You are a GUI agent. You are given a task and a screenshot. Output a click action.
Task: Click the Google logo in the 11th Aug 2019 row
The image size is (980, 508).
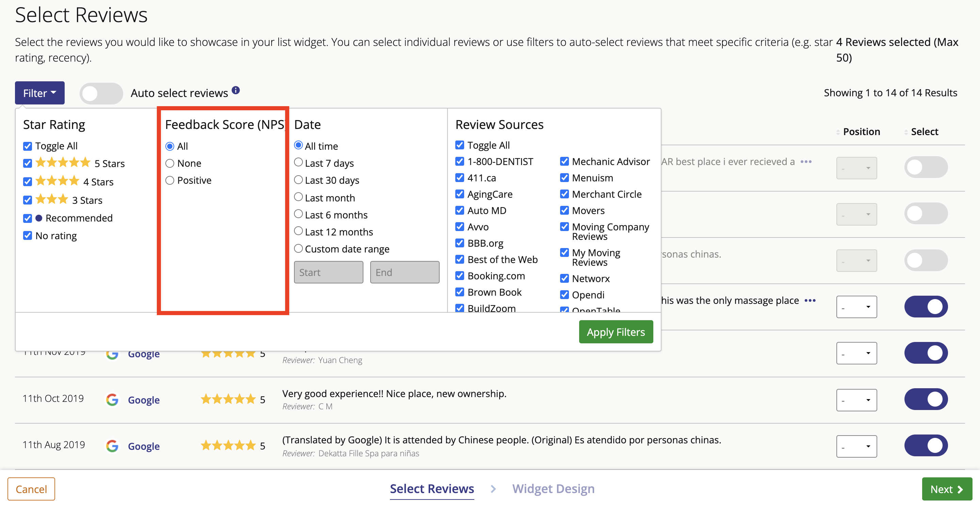(112, 446)
